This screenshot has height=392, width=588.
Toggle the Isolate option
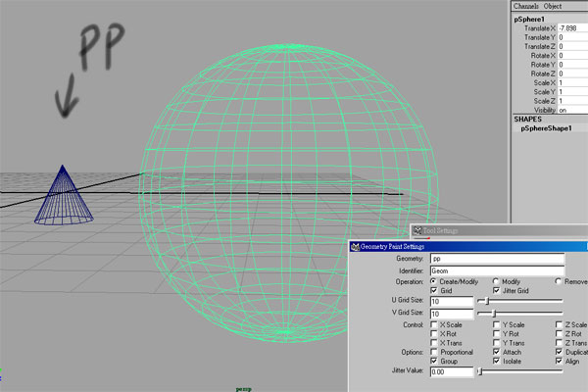point(496,361)
